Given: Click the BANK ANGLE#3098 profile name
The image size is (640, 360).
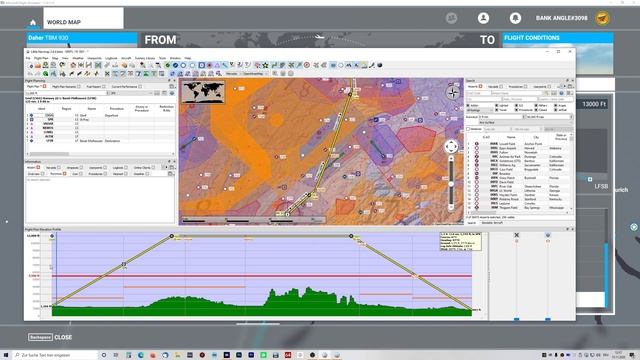Looking at the screenshot, I should pyautogui.click(x=562, y=18).
